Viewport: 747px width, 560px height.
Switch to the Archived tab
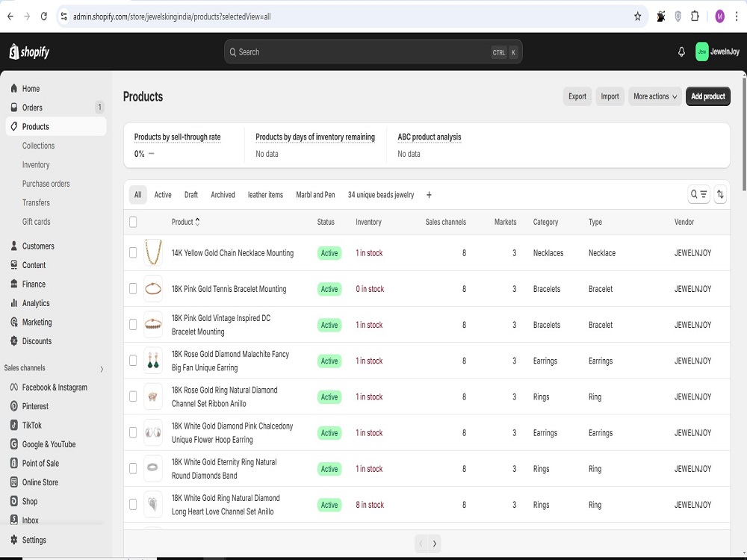pos(223,195)
